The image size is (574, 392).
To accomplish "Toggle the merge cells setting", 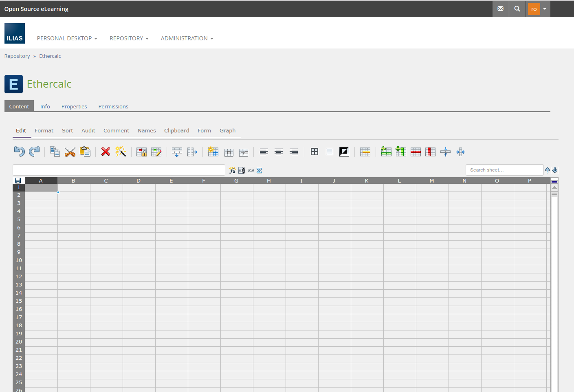I will click(x=445, y=151).
